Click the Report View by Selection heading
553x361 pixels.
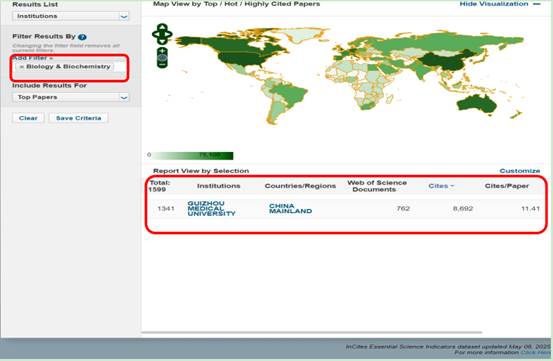201,171
